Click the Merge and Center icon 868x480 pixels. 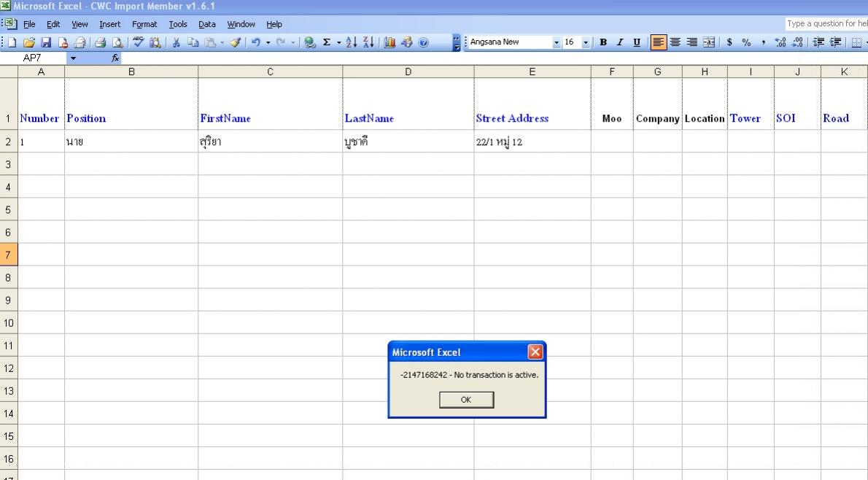click(709, 42)
